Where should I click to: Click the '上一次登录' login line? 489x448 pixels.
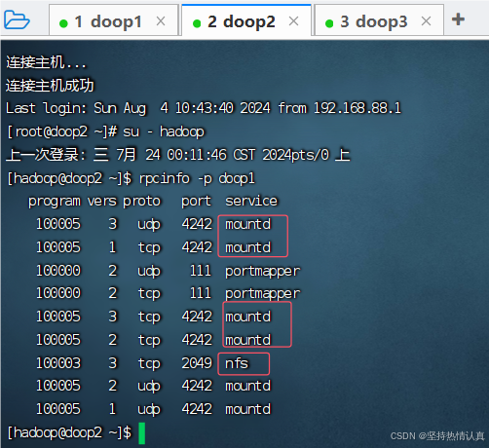click(x=178, y=155)
